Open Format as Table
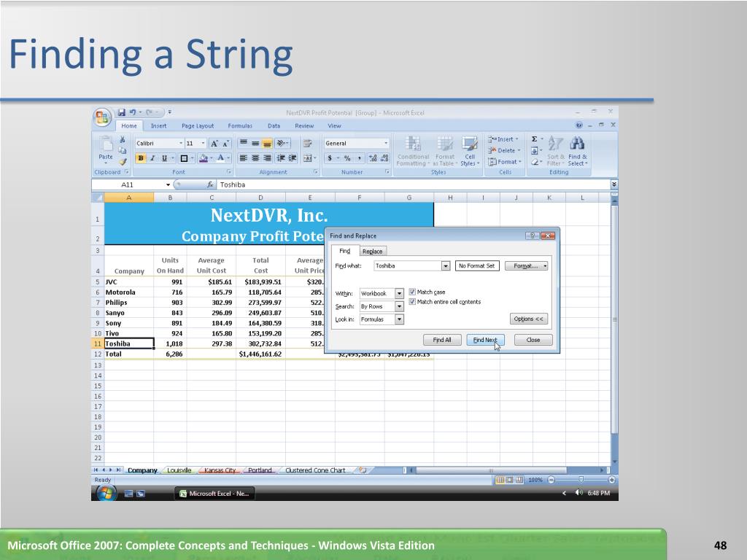Screen dimensions: 747x560 point(445,151)
